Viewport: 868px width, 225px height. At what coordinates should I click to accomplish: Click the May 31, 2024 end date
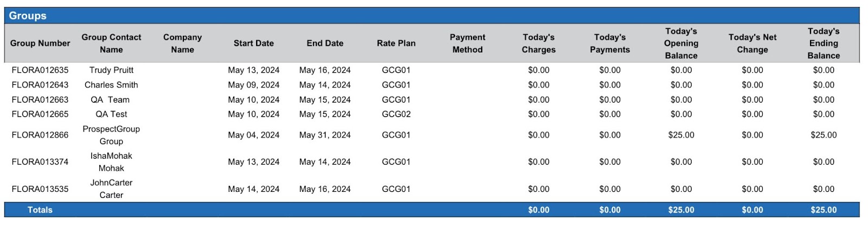click(325, 135)
